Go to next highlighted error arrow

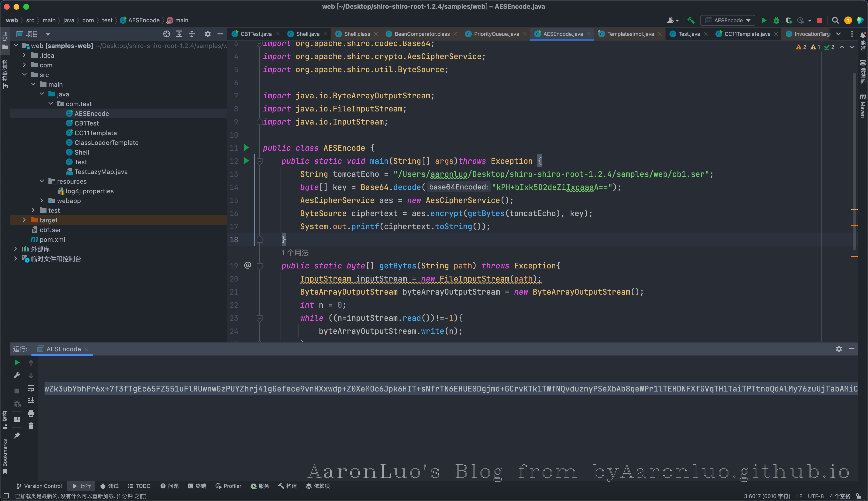[x=852, y=47]
